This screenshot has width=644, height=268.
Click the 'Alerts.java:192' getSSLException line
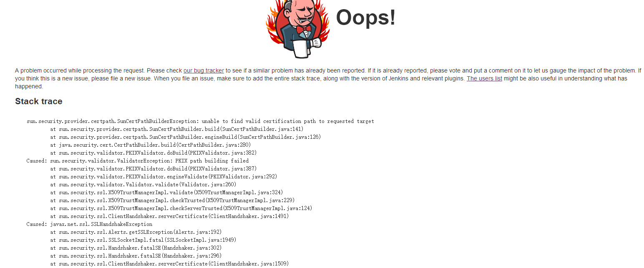tap(136, 232)
